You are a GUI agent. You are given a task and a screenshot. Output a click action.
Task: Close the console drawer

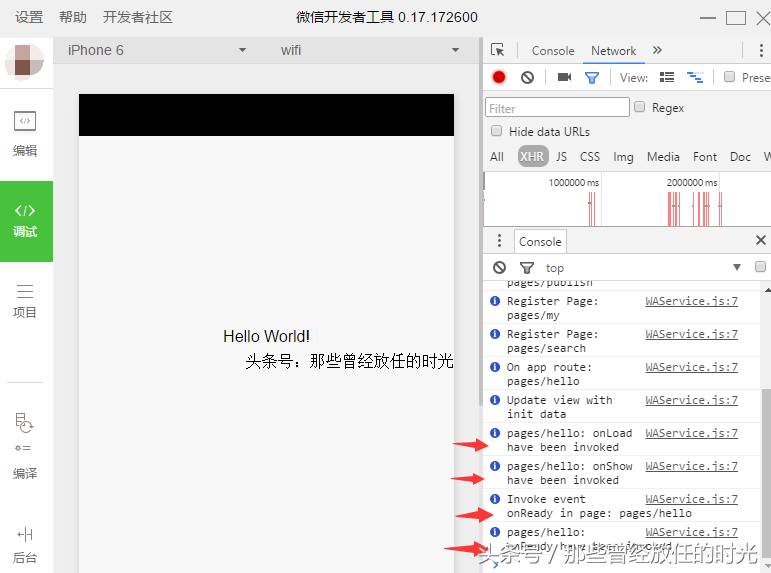tap(760, 240)
